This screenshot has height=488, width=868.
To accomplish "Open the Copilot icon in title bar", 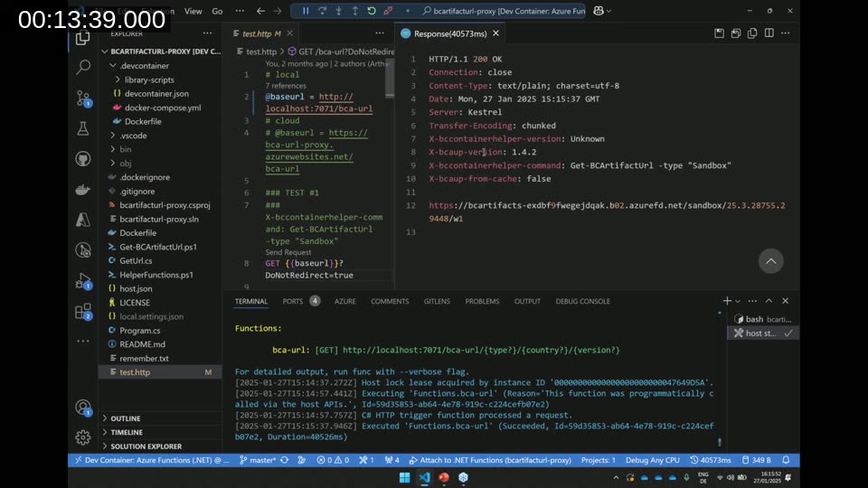I will pos(599,11).
